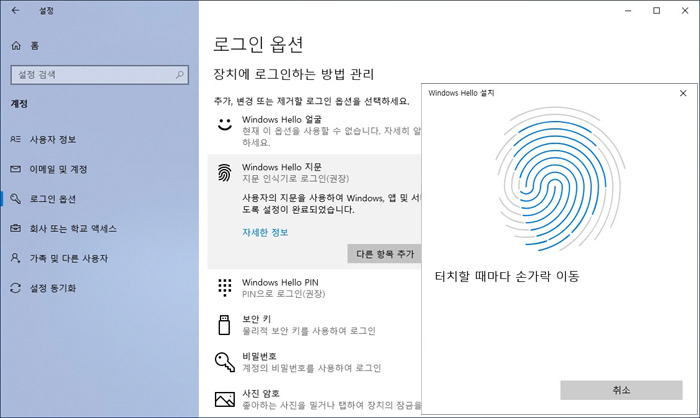Minimize the Settings window
Image resolution: width=700 pixels, height=418 pixels.
coord(628,10)
